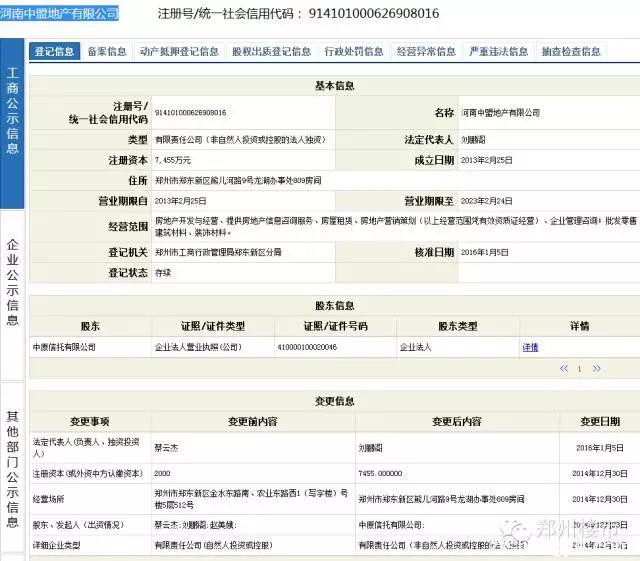Click the 股东 cell 中原信托有限公司

tap(64, 347)
